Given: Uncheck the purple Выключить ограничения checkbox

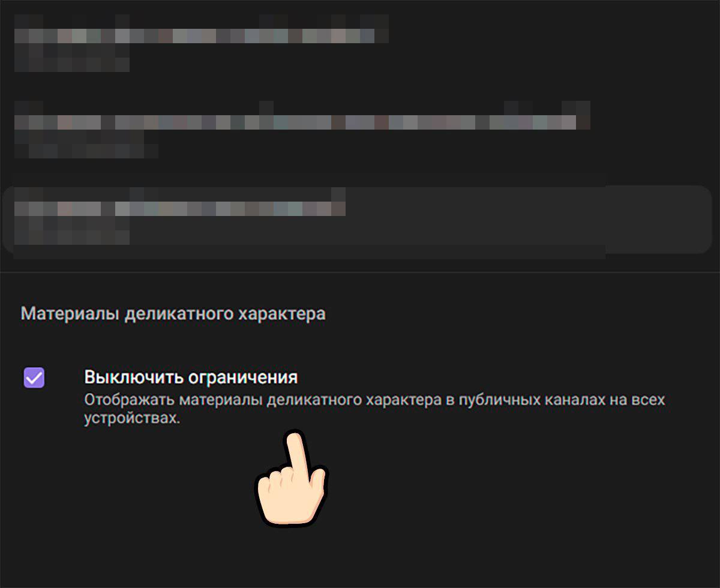Looking at the screenshot, I should (x=34, y=378).
